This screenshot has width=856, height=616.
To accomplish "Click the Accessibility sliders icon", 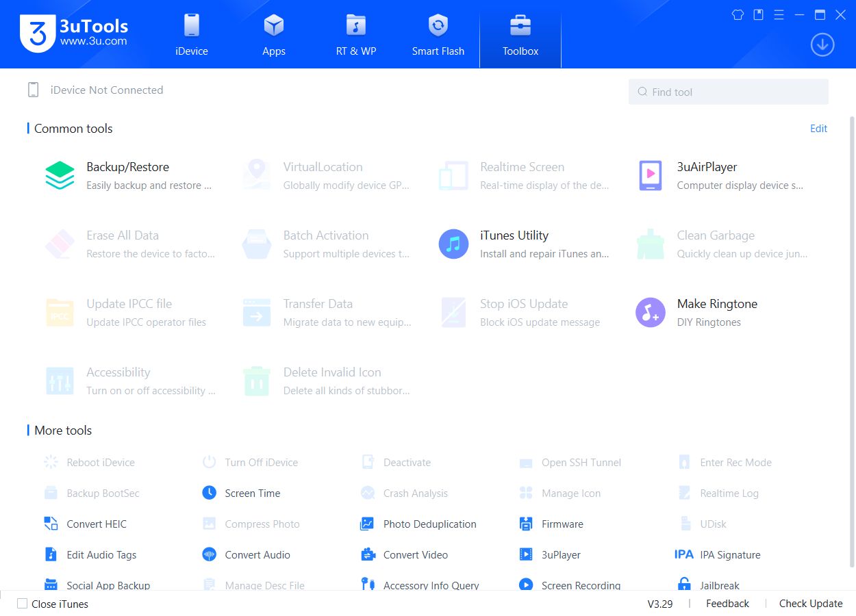I will [60, 381].
